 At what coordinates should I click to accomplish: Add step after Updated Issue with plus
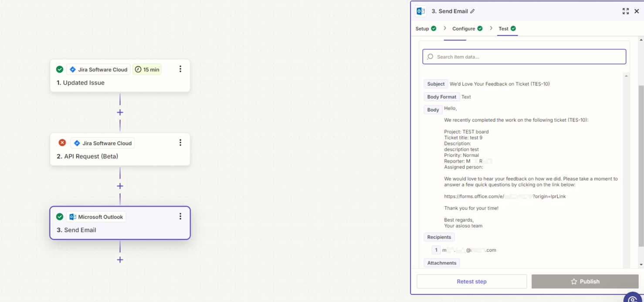[120, 112]
